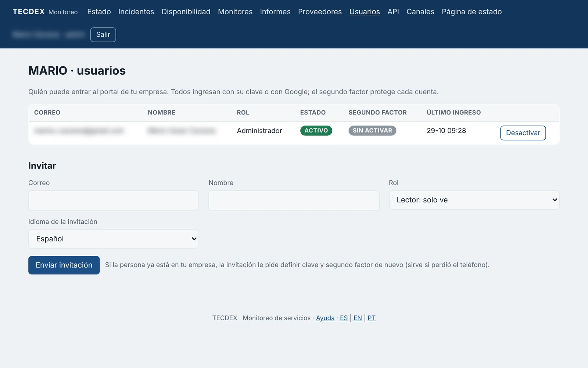
Task: Select the Usuarios nav link
Action: tap(365, 12)
